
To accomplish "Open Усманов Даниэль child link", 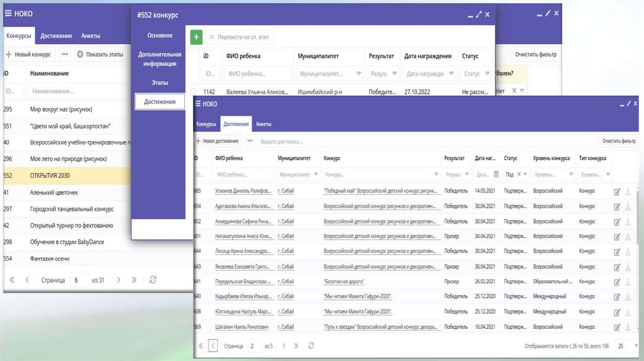I will pos(243,191).
